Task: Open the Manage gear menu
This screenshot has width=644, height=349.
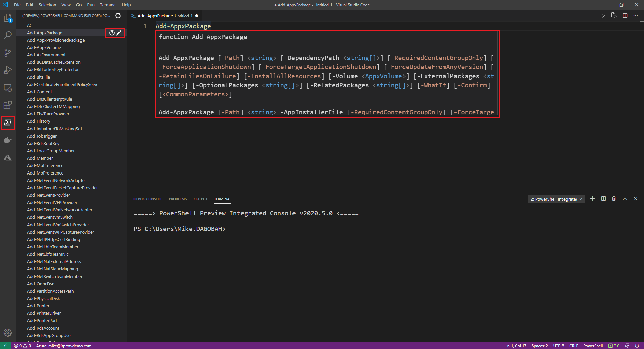Action: (x=8, y=333)
